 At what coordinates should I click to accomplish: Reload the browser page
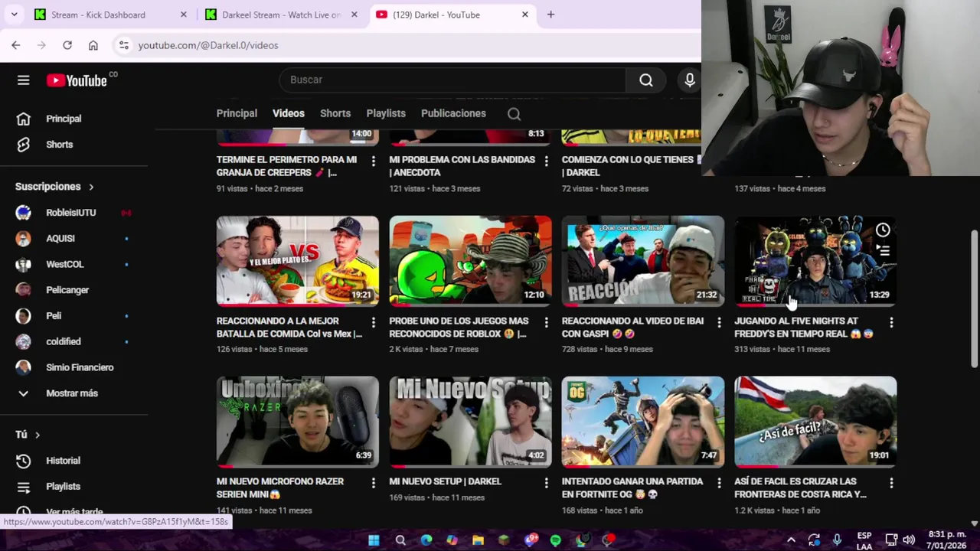point(67,45)
